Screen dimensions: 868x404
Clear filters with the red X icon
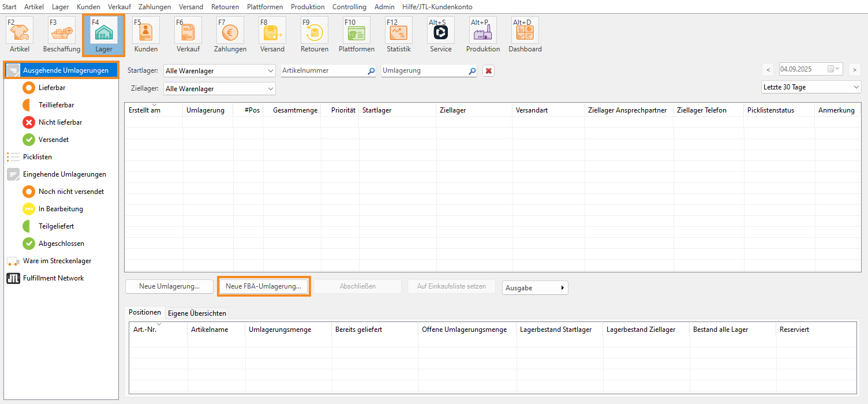[488, 71]
